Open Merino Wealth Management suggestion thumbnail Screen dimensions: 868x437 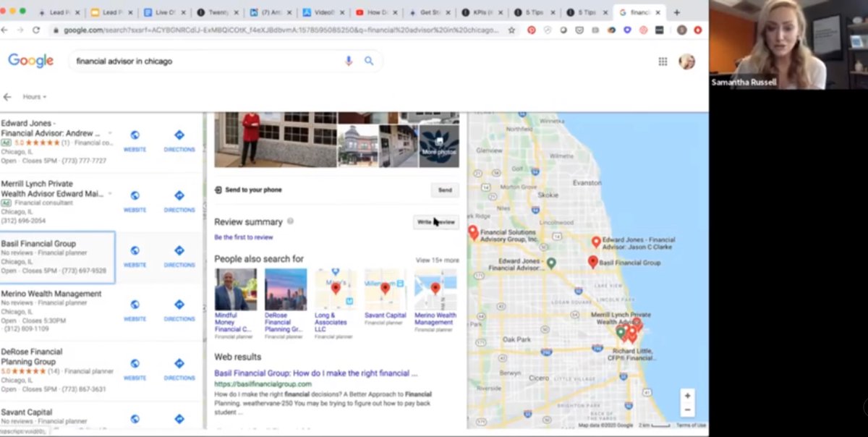coord(435,289)
